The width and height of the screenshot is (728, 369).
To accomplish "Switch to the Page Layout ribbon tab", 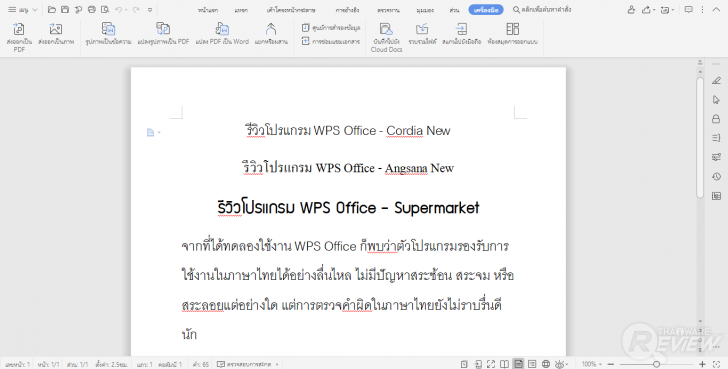I will [x=291, y=10].
